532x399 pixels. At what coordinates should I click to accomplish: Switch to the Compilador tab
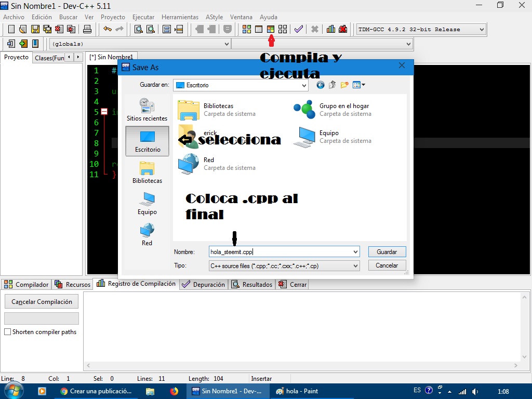click(x=26, y=284)
